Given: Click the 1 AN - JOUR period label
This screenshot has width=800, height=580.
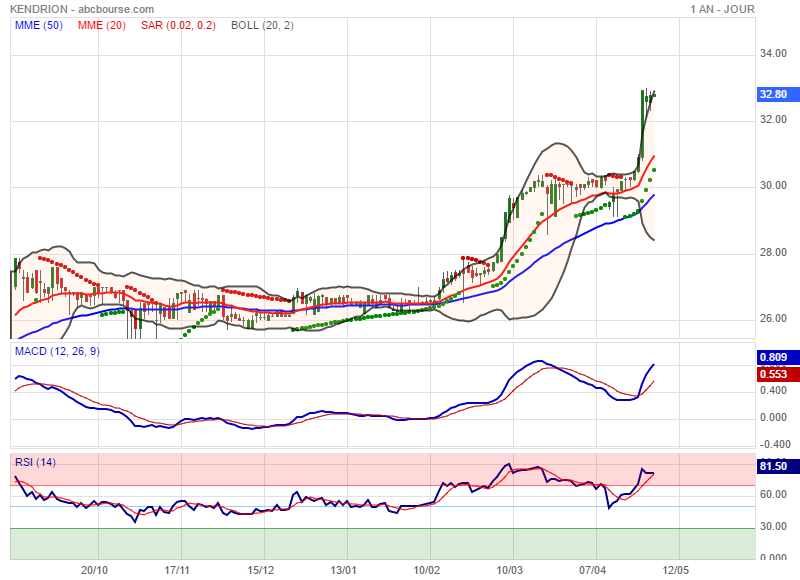Looking at the screenshot, I should click(722, 9).
